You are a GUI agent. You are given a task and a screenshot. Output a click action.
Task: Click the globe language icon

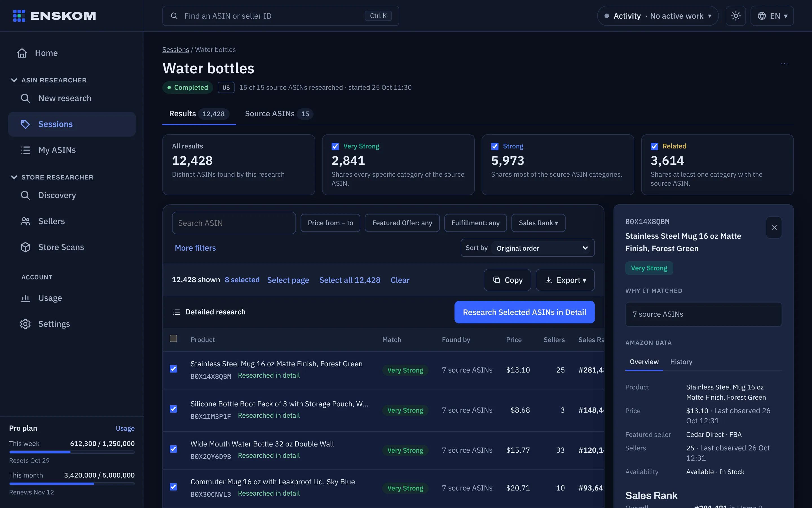762,16
